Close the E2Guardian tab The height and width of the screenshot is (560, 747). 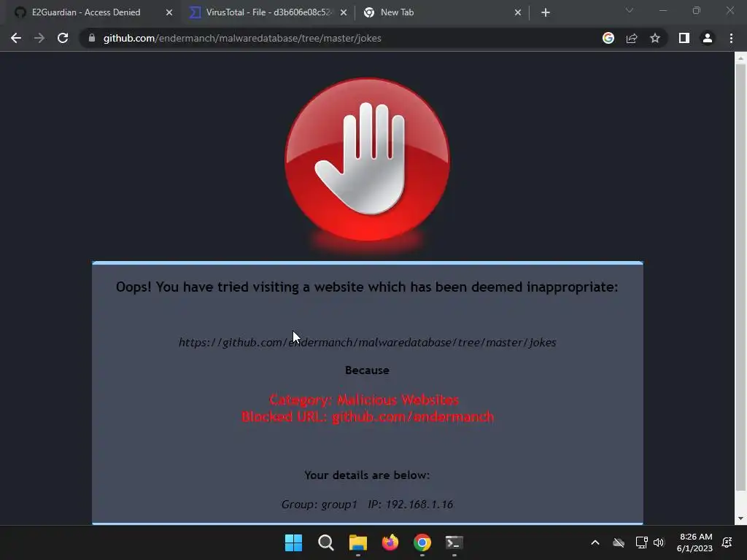[x=169, y=12]
